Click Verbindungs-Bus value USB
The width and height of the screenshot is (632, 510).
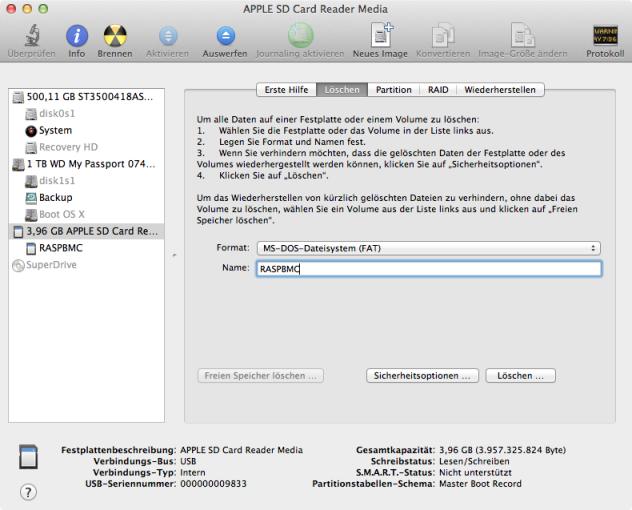(x=188, y=461)
